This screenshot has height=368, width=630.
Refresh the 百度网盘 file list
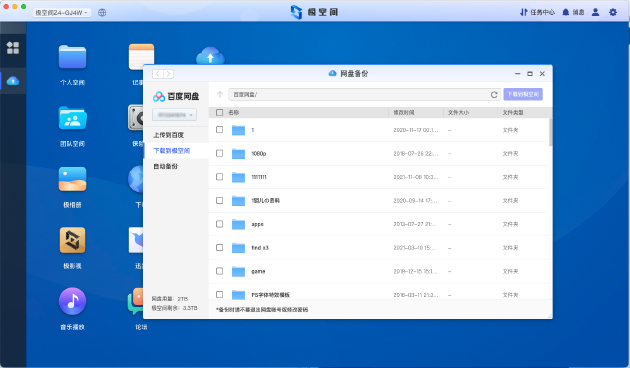[x=494, y=94]
